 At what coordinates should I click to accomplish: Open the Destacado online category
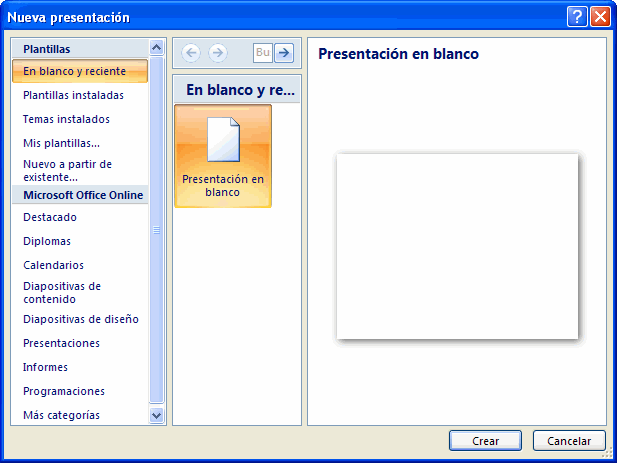[x=50, y=217]
